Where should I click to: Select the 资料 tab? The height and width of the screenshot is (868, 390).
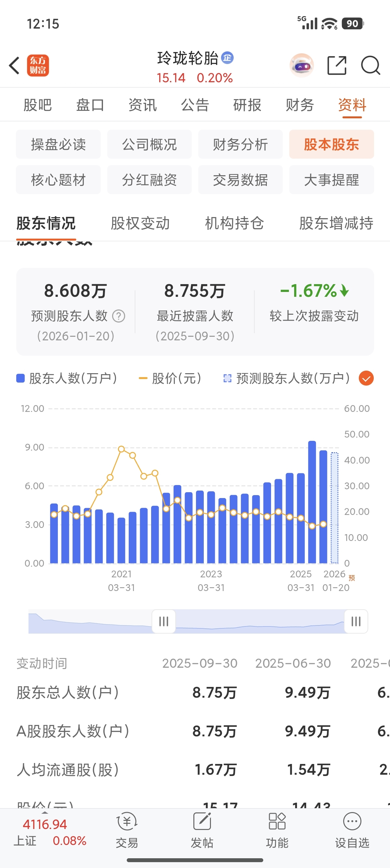[352, 105]
